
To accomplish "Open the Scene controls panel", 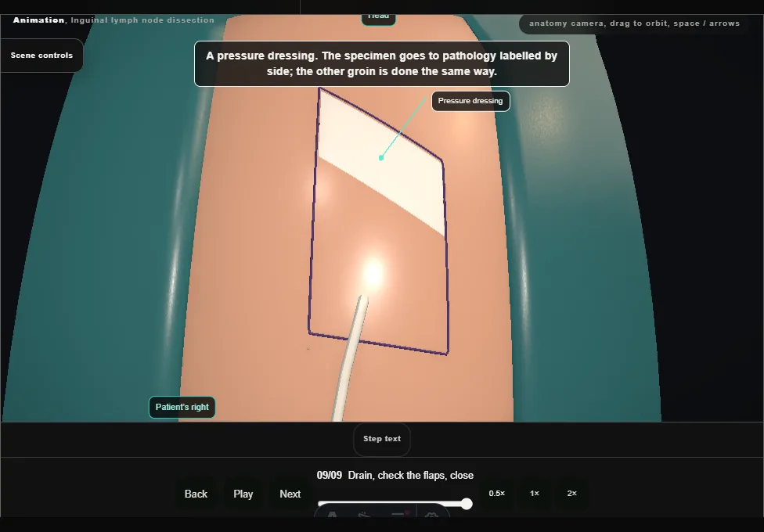I will coord(41,56).
